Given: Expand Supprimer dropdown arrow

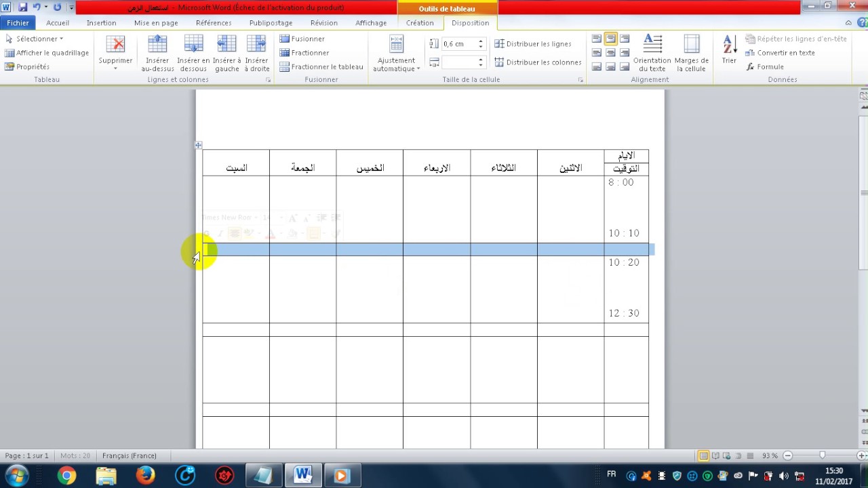Looking at the screenshot, I should (115, 68).
